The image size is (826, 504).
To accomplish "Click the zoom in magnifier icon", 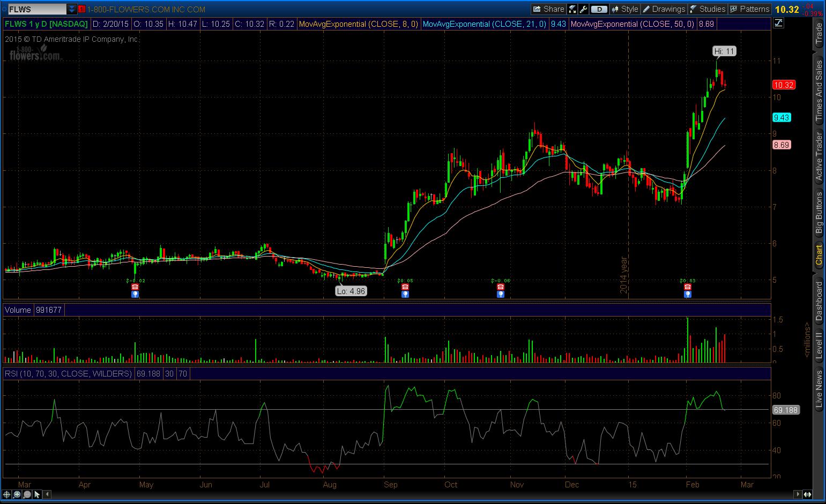I will pyautogui.click(x=17, y=494).
